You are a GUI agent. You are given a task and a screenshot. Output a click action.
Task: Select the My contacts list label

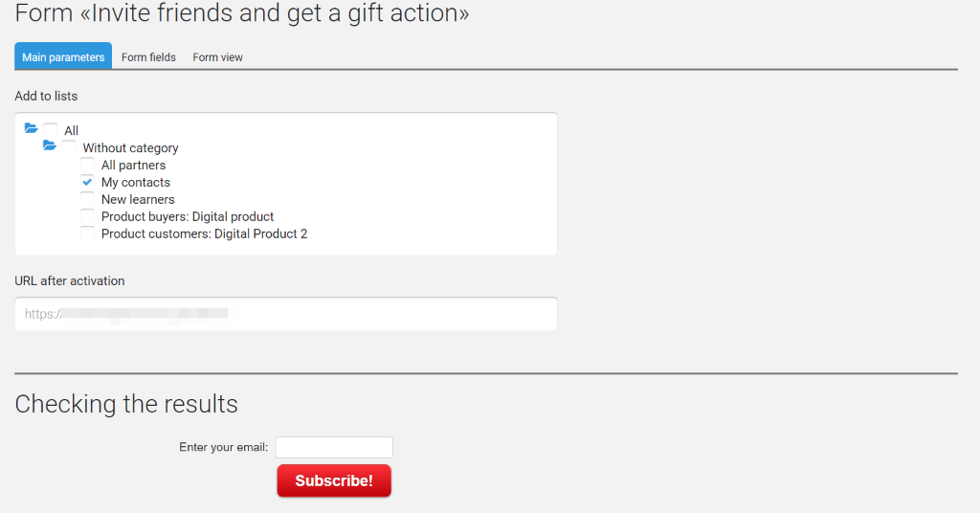click(x=136, y=183)
